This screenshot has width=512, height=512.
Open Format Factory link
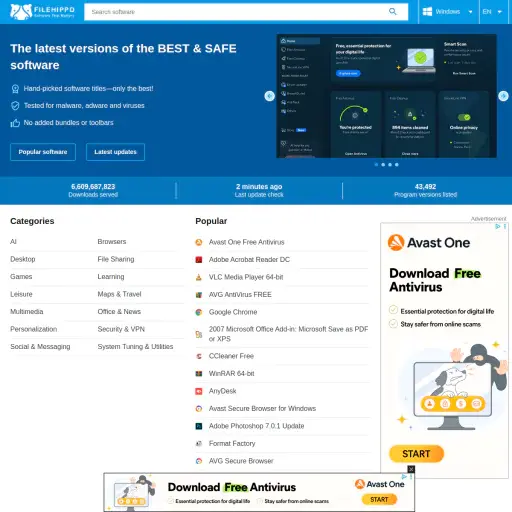232,444
